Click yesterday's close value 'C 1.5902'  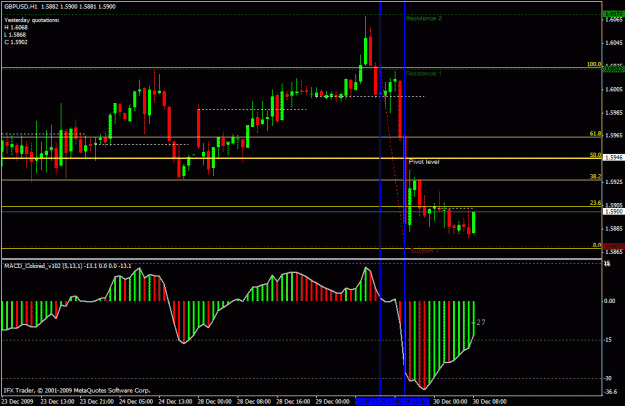tap(16, 42)
